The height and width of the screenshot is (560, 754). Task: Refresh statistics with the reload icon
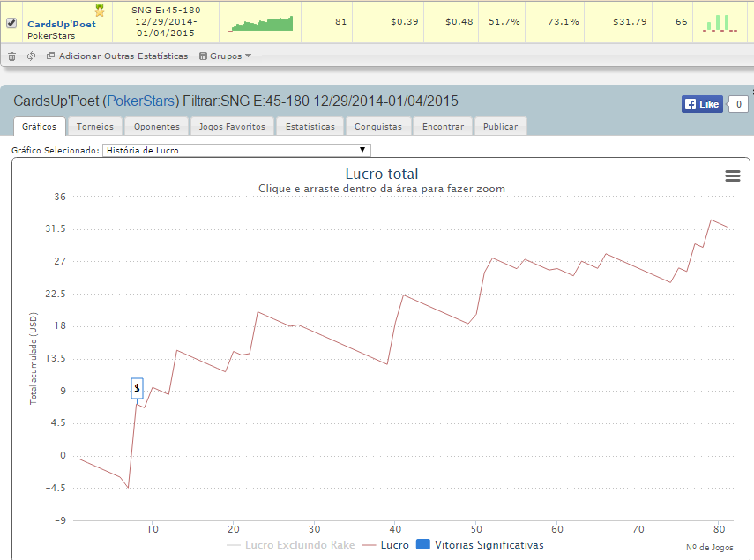(x=31, y=56)
